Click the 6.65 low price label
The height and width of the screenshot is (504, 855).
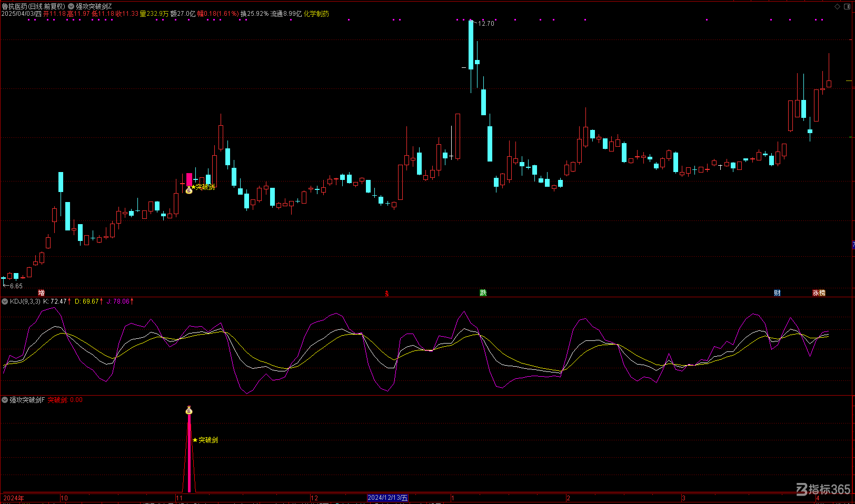[16, 286]
